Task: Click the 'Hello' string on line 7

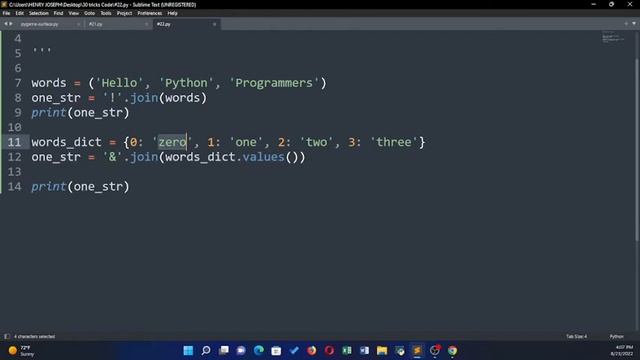Action: (119, 83)
